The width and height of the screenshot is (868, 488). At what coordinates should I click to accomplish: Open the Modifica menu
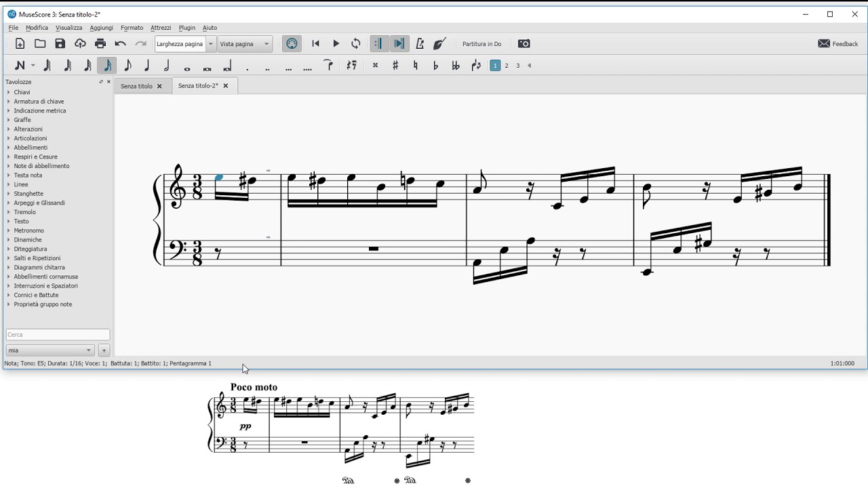pos(37,28)
